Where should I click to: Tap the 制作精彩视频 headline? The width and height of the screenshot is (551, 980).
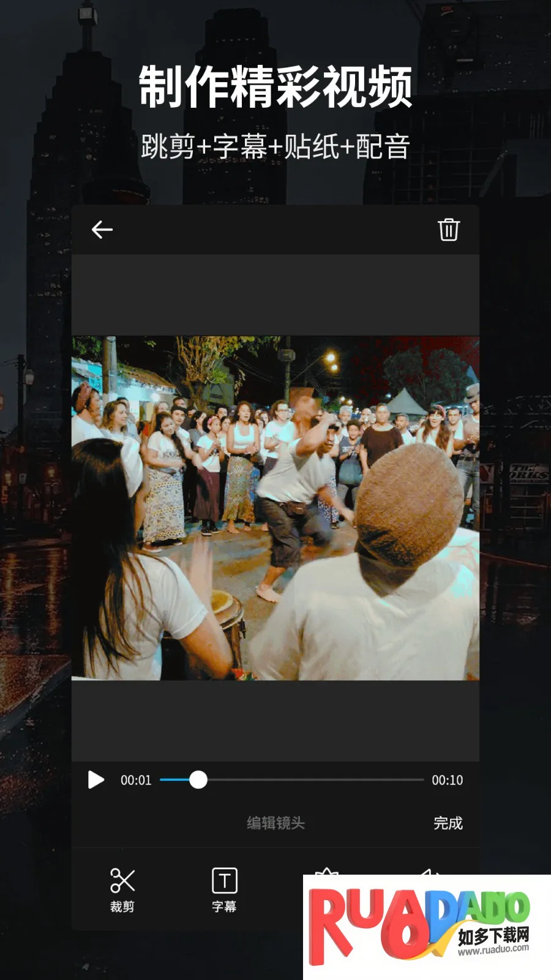point(275,87)
